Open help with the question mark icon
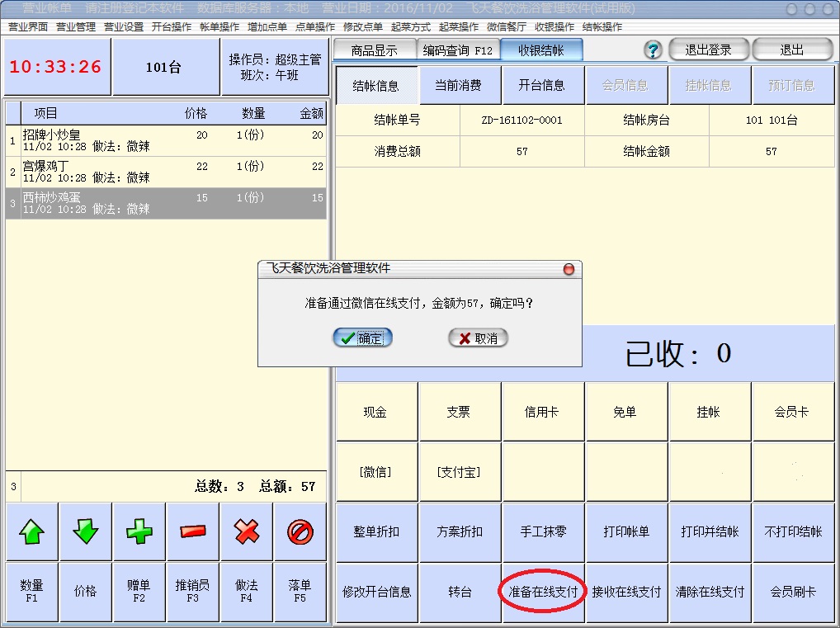 [x=653, y=50]
